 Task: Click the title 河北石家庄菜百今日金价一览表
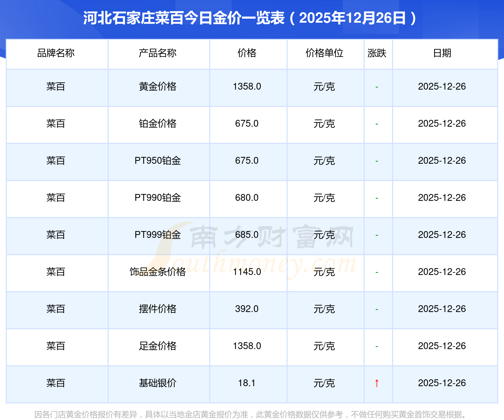184,18
